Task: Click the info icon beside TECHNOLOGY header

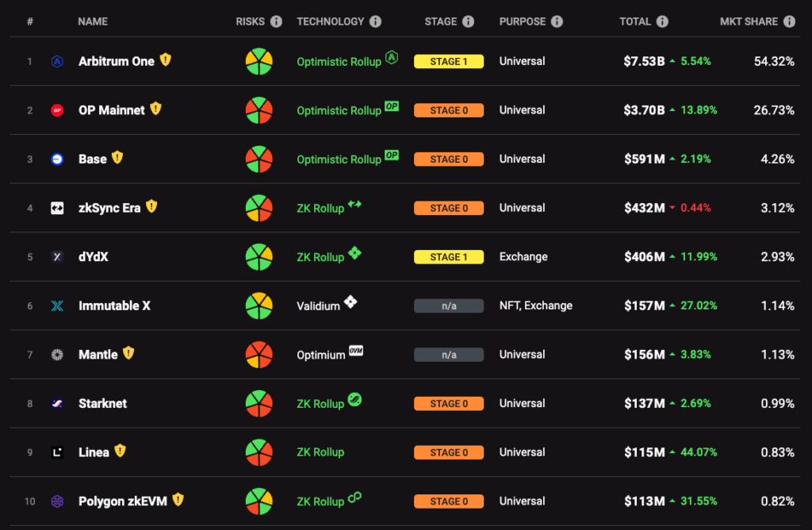Action: [x=375, y=21]
